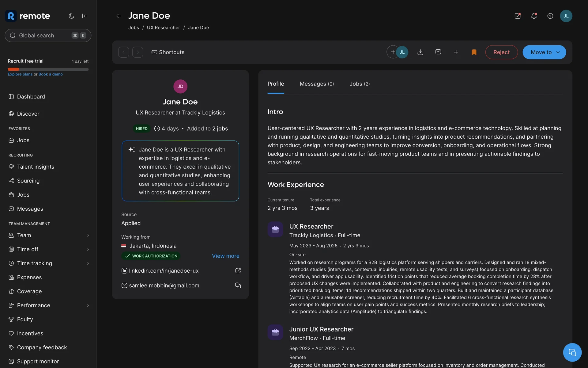Switch to the Messages tab

click(316, 84)
